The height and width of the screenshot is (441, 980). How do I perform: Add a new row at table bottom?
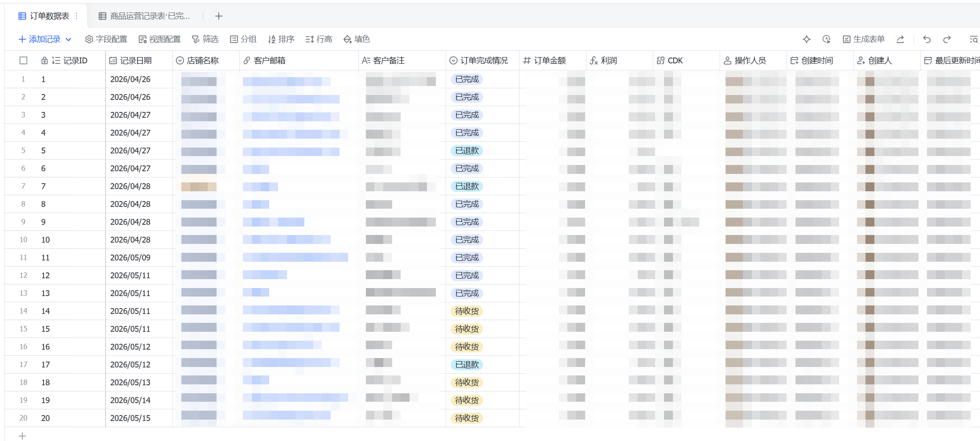click(x=23, y=436)
